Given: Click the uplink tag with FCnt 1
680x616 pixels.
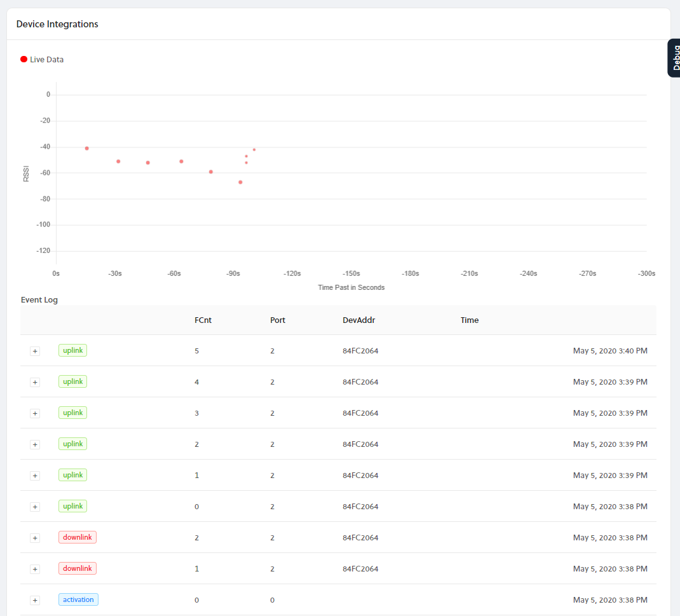Looking at the screenshot, I should [x=72, y=475].
